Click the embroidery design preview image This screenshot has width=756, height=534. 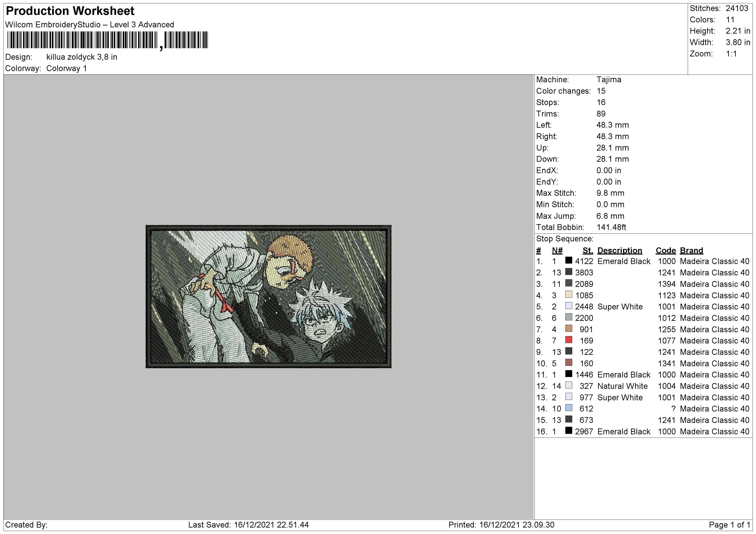click(268, 296)
